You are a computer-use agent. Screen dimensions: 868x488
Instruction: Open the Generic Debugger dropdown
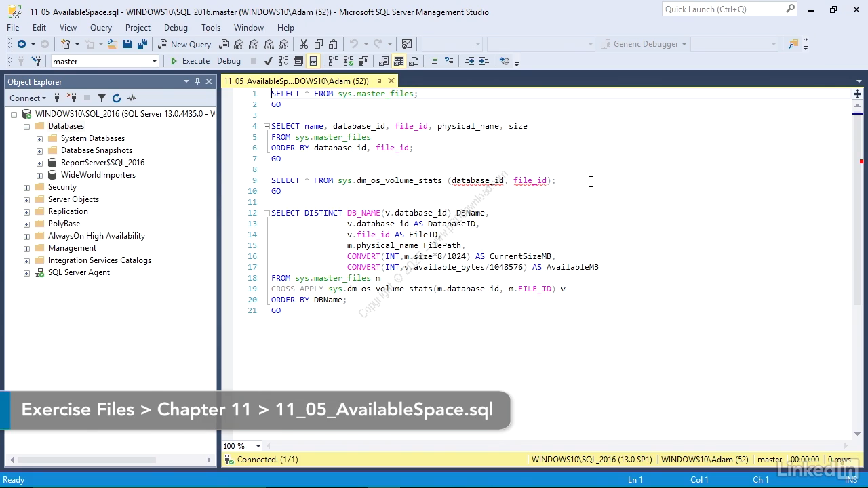pyautogui.click(x=684, y=44)
